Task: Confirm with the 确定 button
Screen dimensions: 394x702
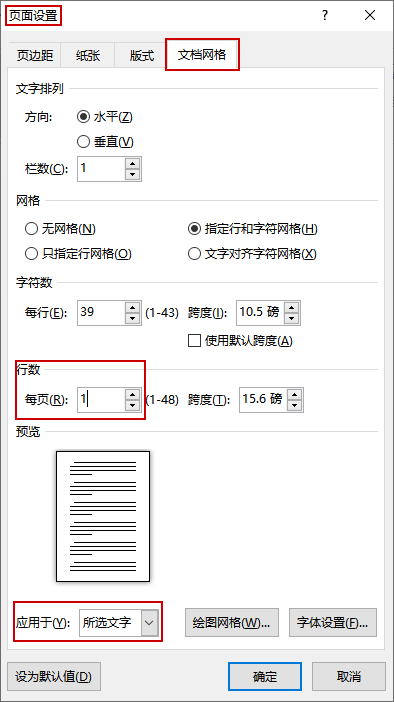Action: click(265, 676)
